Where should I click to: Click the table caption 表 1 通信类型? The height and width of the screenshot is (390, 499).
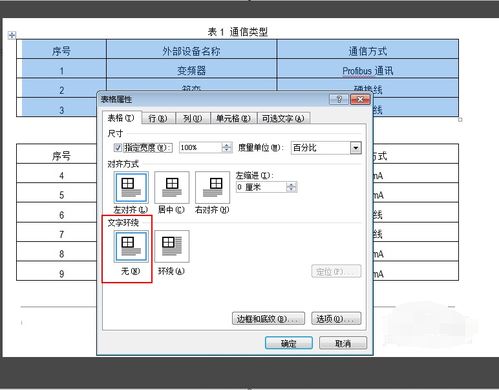click(238, 32)
